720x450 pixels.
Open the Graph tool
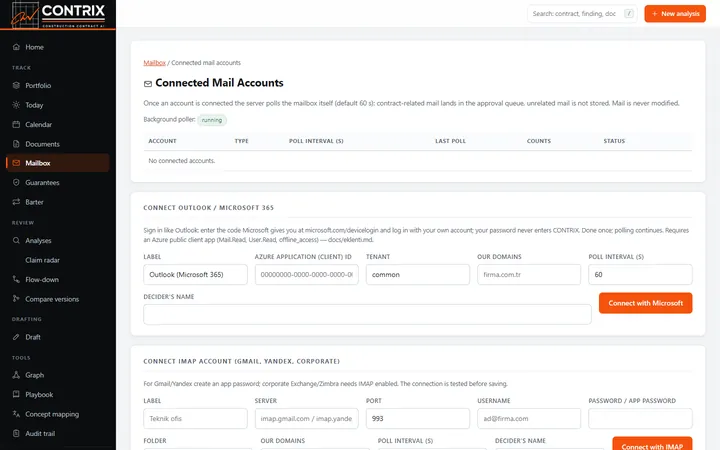[58, 375]
